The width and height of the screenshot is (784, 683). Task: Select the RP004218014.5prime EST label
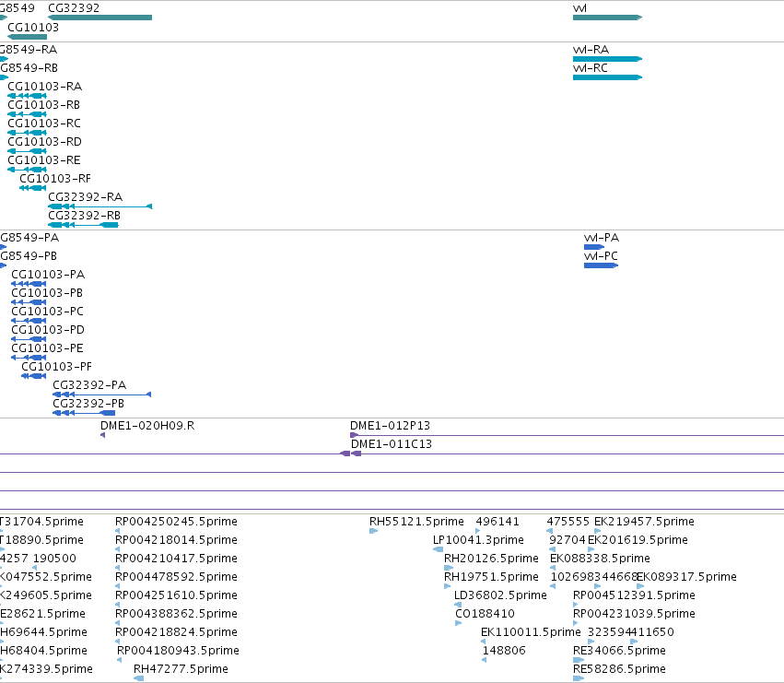click(177, 540)
